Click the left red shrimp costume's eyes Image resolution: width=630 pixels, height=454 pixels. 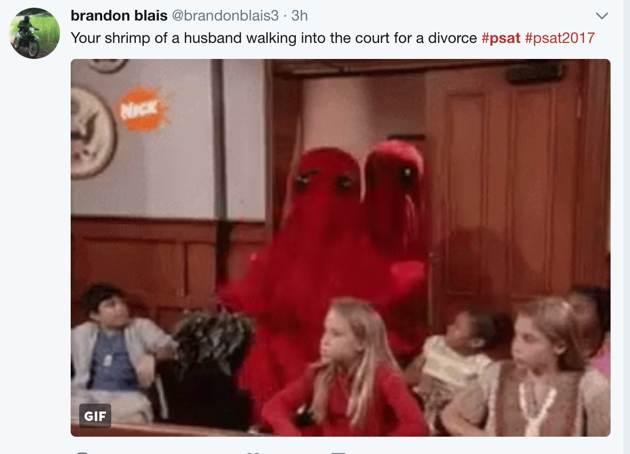(x=323, y=181)
